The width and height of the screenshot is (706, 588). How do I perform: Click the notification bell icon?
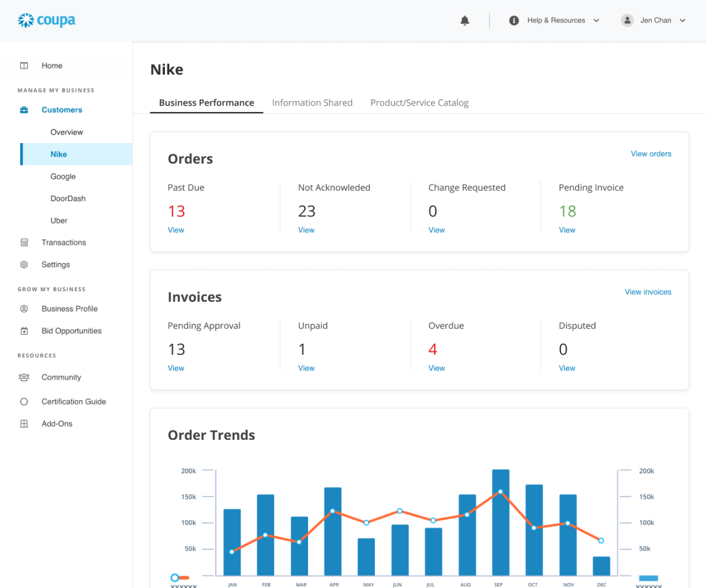point(464,21)
